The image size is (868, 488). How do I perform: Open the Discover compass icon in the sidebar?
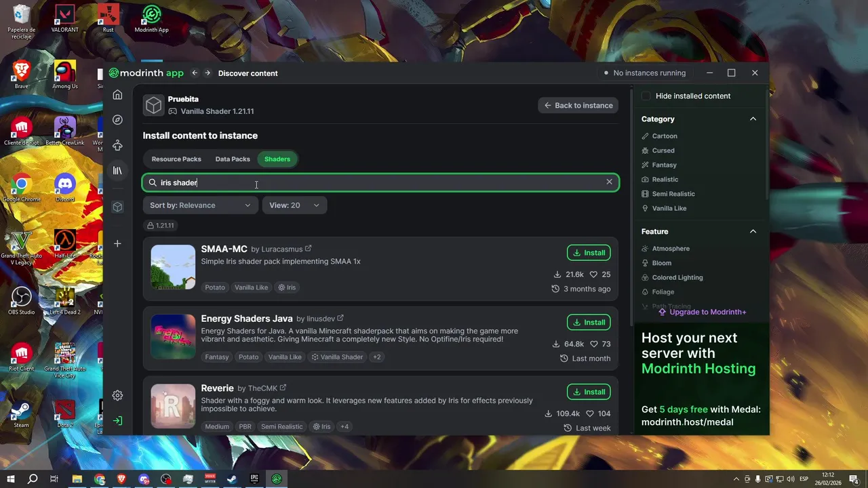click(x=117, y=120)
